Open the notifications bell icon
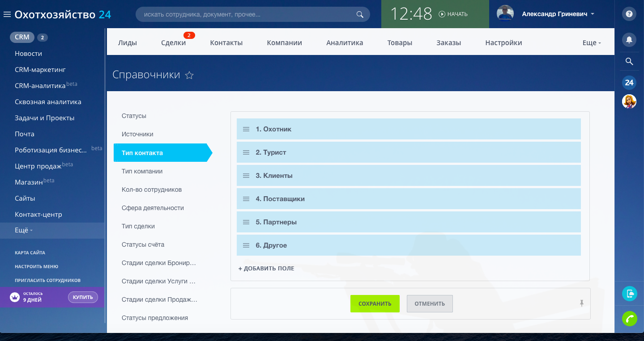Screen dimensions: 644x341 629,40
